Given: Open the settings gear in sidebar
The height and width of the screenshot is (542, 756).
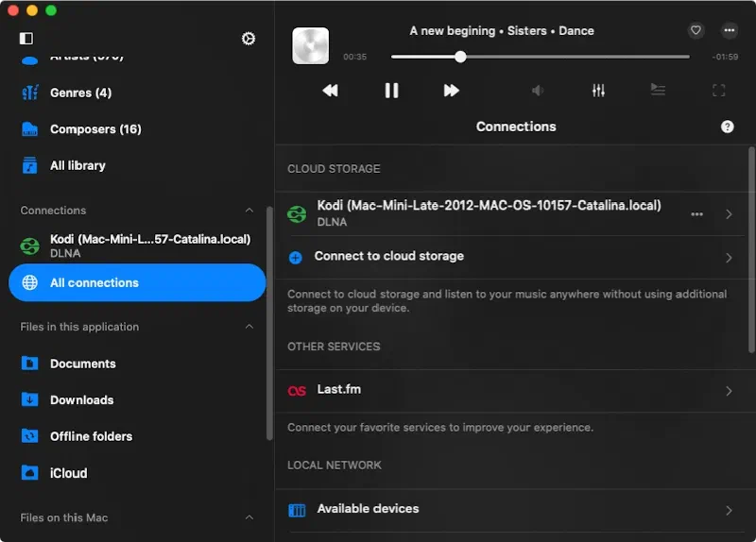Looking at the screenshot, I should [x=249, y=39].
